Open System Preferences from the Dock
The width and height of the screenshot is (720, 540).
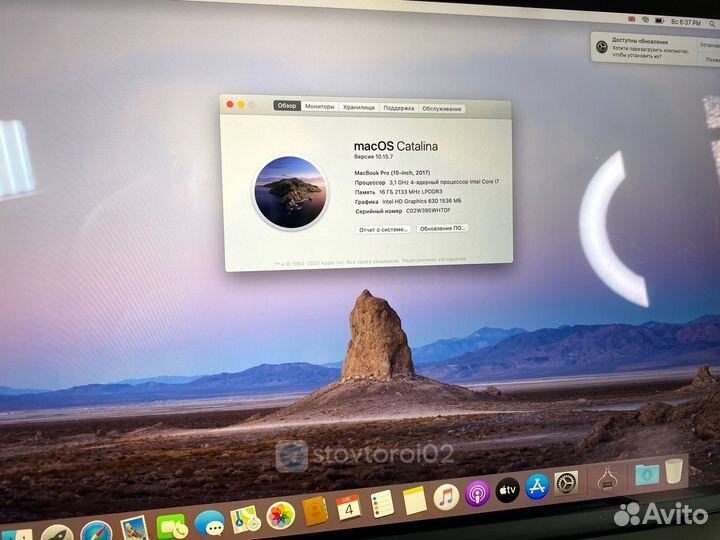coord(566,483)
